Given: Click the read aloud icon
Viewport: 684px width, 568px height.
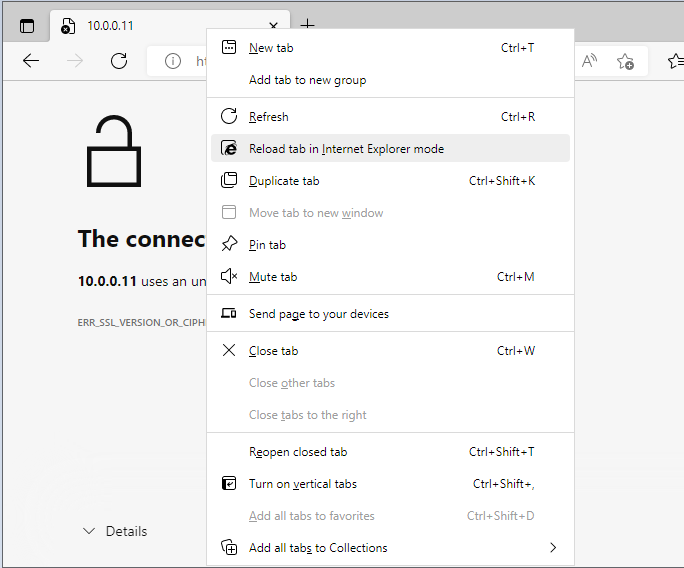Looking at the screenshot, I should [x=590, y=61].
